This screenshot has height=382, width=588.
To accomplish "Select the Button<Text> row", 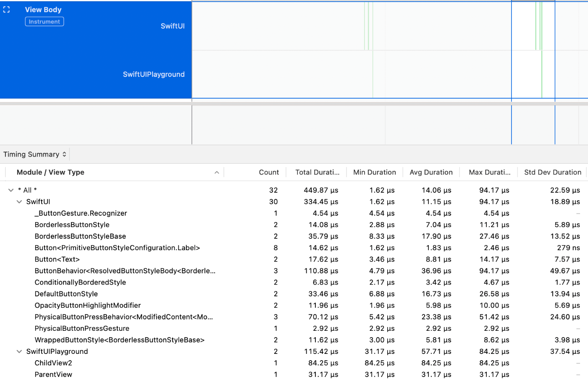I will pyautogui.click(x=294, y=259).
